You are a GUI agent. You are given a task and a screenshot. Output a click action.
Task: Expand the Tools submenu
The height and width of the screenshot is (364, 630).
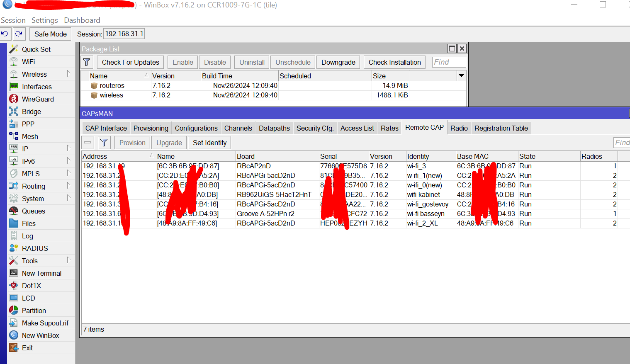[x=69, y=260]
